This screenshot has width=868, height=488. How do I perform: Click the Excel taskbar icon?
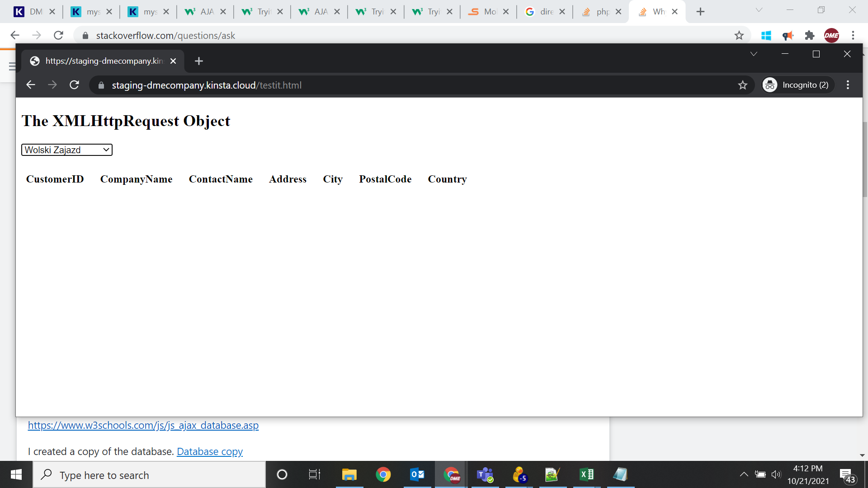click(587, 474)
